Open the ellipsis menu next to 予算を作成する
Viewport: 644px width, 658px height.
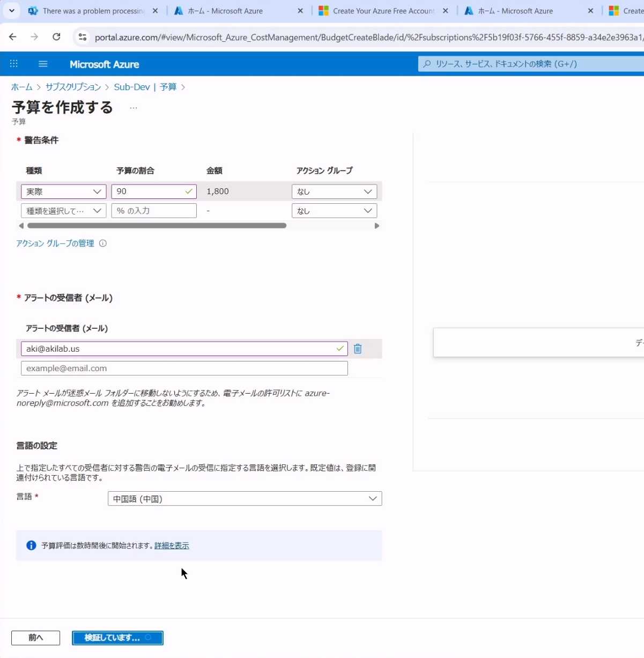(x=134, y=108)
